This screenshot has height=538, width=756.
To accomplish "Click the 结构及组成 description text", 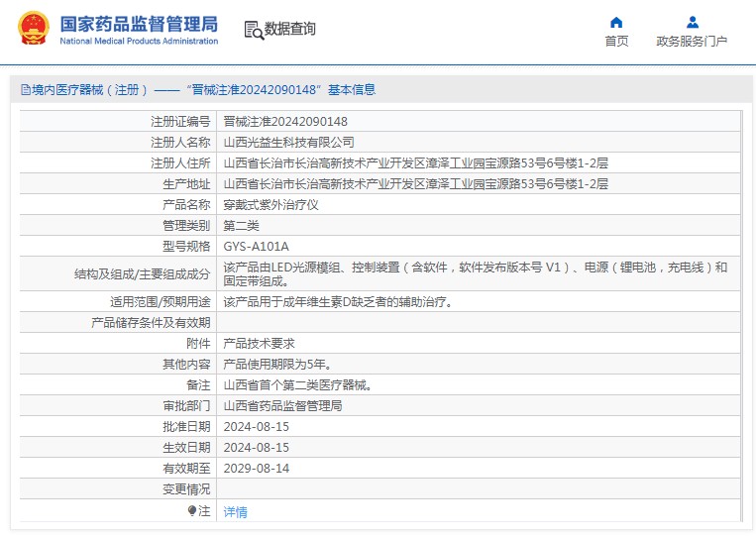I will pyautogui.click(x=476, y=273).
